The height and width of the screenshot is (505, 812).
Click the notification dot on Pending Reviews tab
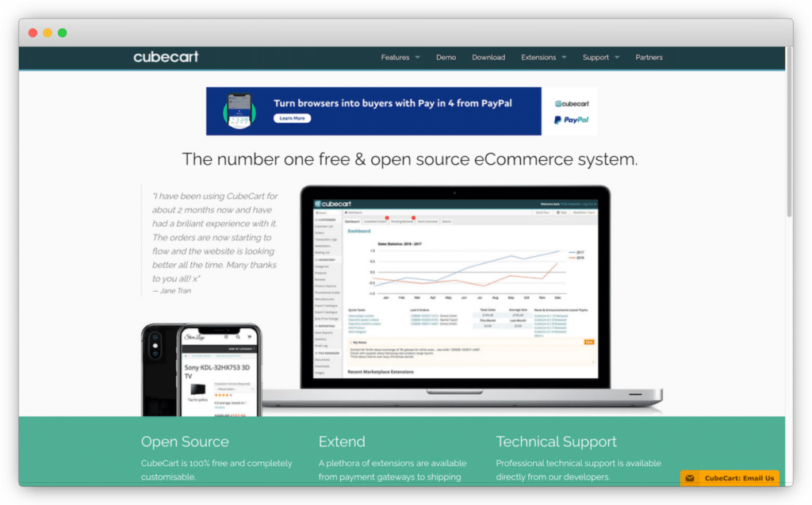[414, 217]
